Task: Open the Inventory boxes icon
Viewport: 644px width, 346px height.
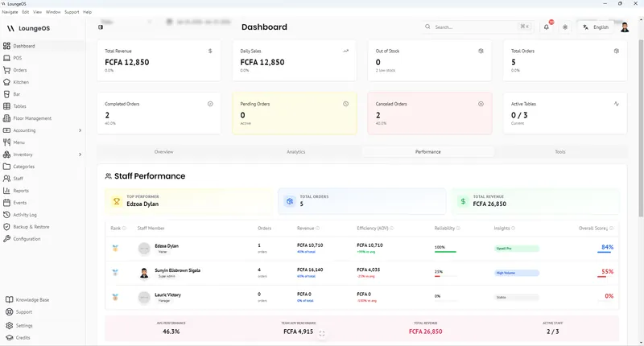Action: (6, 154)
